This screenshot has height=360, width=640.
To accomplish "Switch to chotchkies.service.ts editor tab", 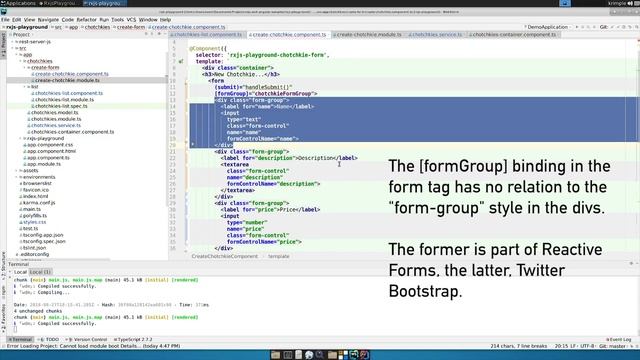I will pyautogui.click(x=435, y=35).
